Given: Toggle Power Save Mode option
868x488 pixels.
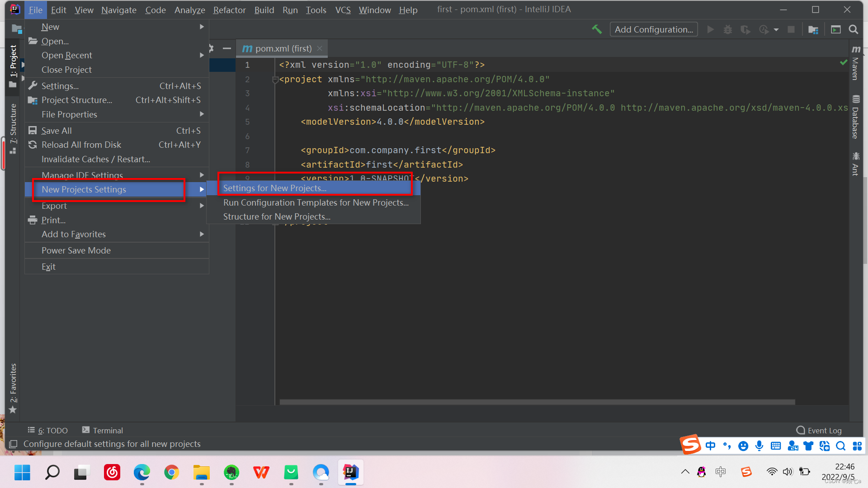Looking at the screenshot, I should 76,250.
